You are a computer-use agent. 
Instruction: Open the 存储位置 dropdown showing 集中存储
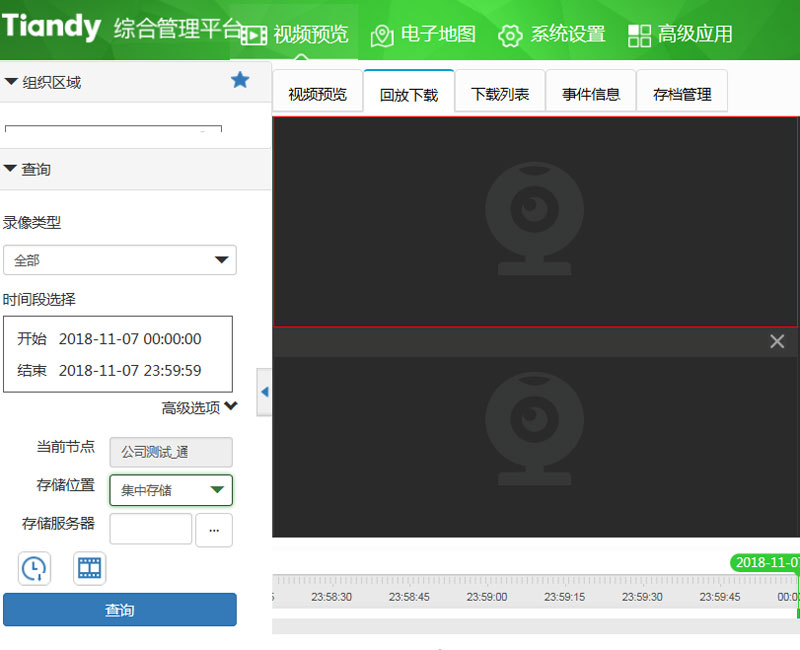[171, 490]
